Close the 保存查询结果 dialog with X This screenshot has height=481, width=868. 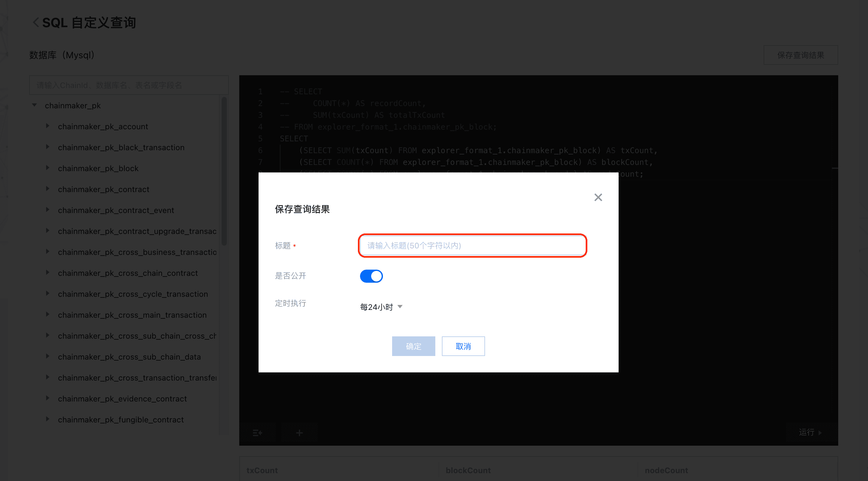tap(598, 197)
